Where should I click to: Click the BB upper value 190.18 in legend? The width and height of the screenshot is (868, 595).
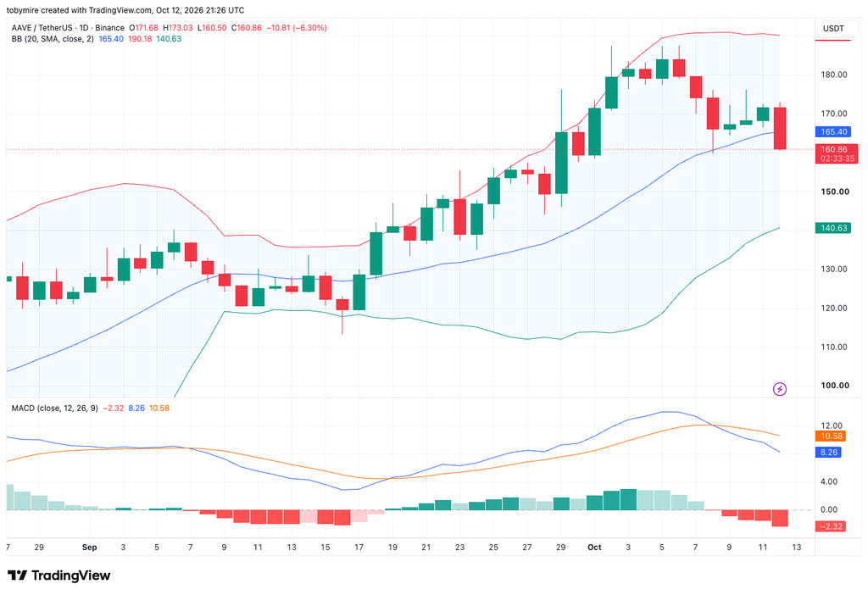[x=140, y=39]
